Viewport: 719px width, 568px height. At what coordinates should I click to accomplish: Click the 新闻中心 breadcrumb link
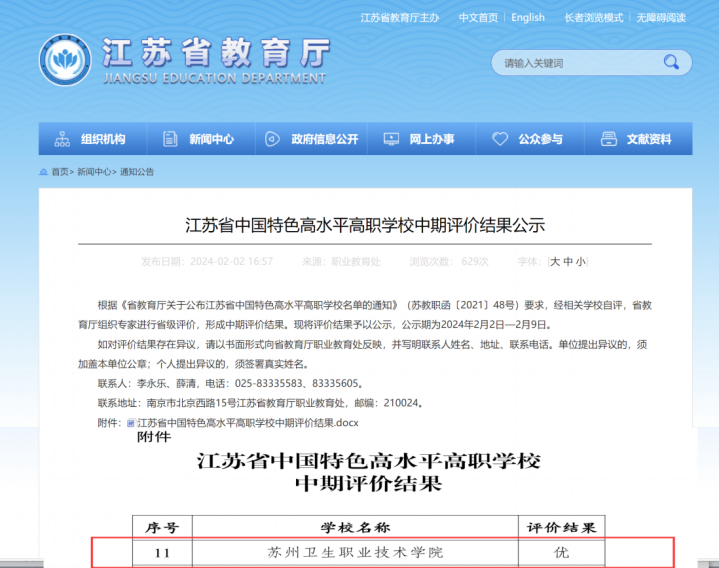click(x=94, y=172)
